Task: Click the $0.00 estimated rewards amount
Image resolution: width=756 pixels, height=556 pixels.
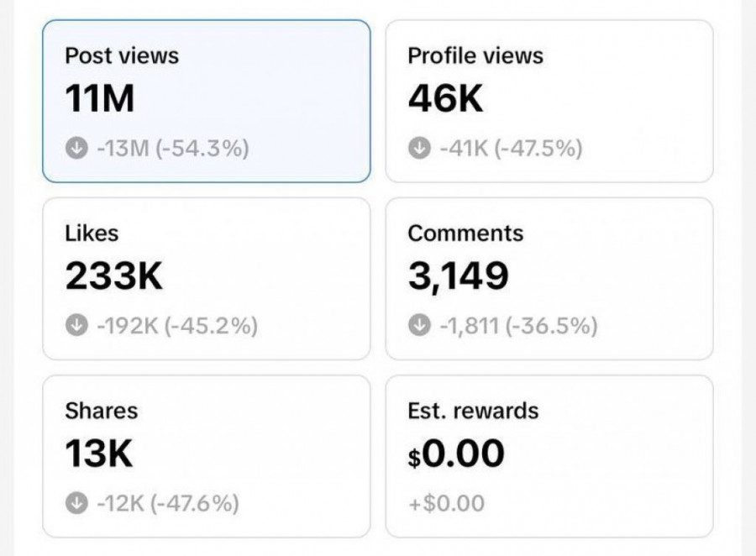Action: coord(456,454)
